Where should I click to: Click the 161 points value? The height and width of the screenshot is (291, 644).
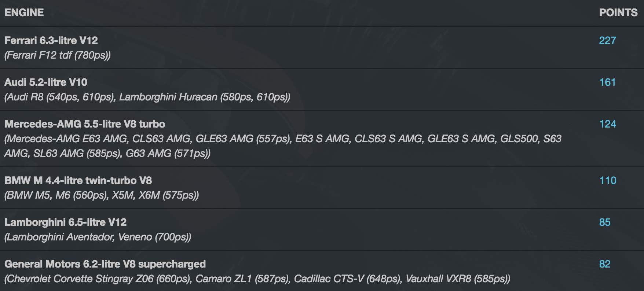tap(607, 82)
